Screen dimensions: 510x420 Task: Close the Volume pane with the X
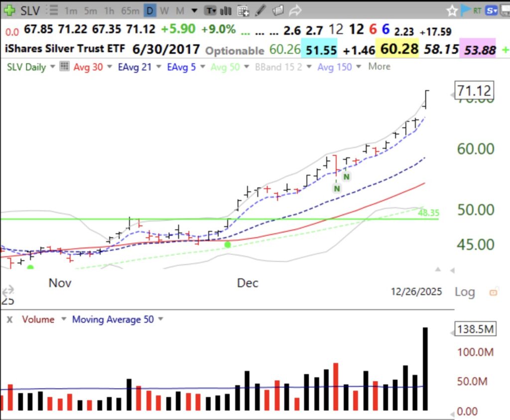coord(9,319)
